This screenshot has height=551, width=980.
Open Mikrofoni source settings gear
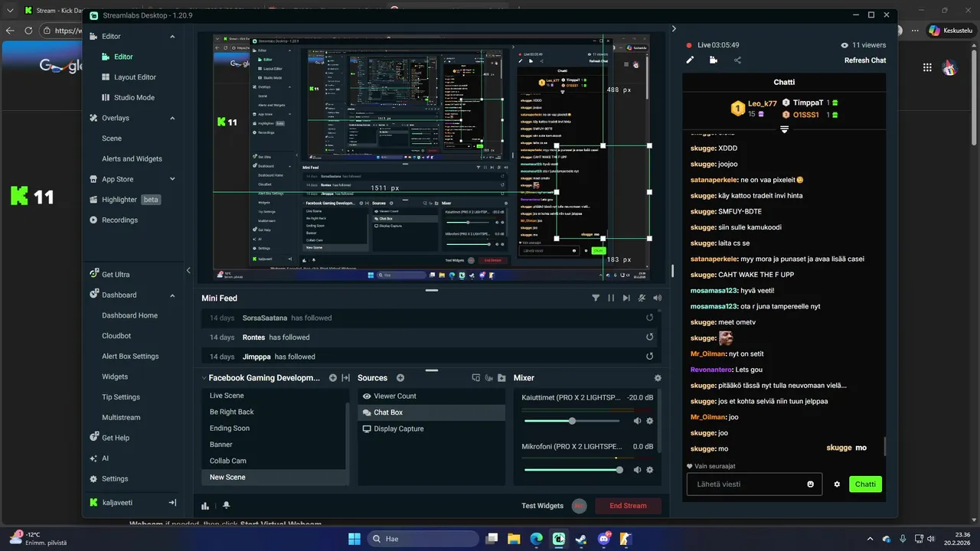point(650,470)
